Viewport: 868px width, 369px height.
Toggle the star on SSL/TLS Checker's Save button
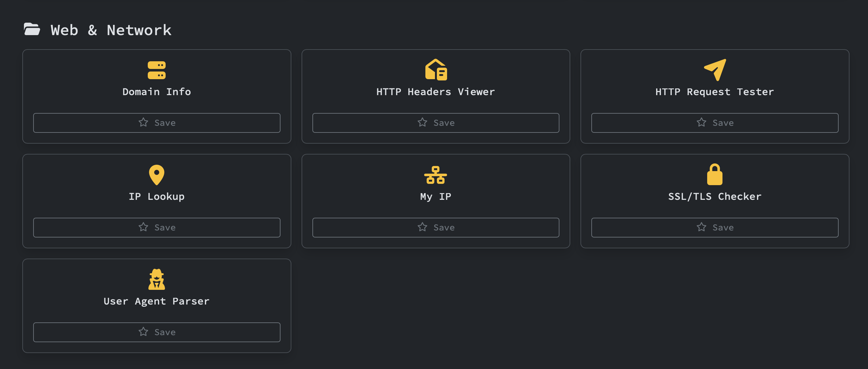(701, 227)
